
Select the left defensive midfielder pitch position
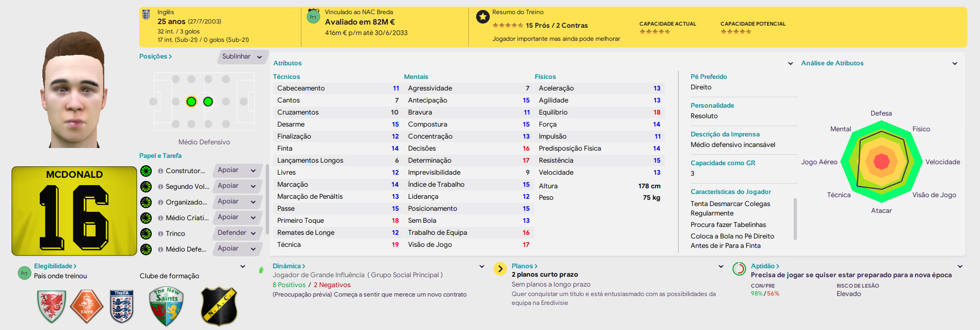point(192,101)
